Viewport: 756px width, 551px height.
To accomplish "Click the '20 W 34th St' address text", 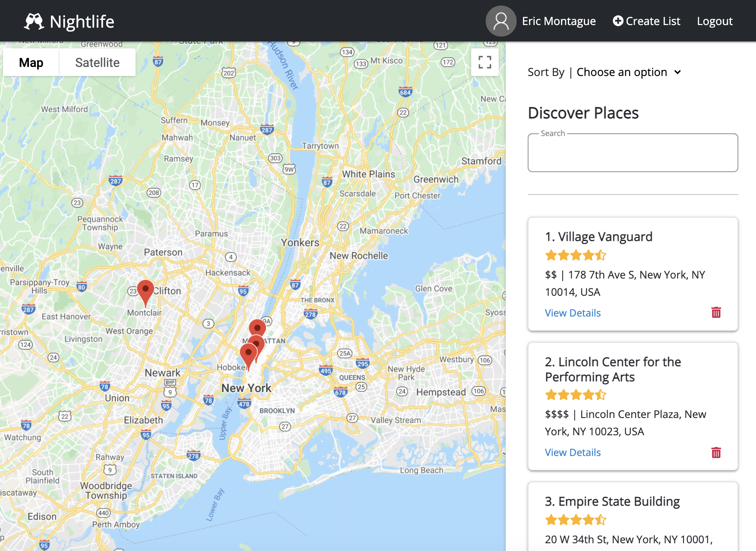I will point(629,539).
